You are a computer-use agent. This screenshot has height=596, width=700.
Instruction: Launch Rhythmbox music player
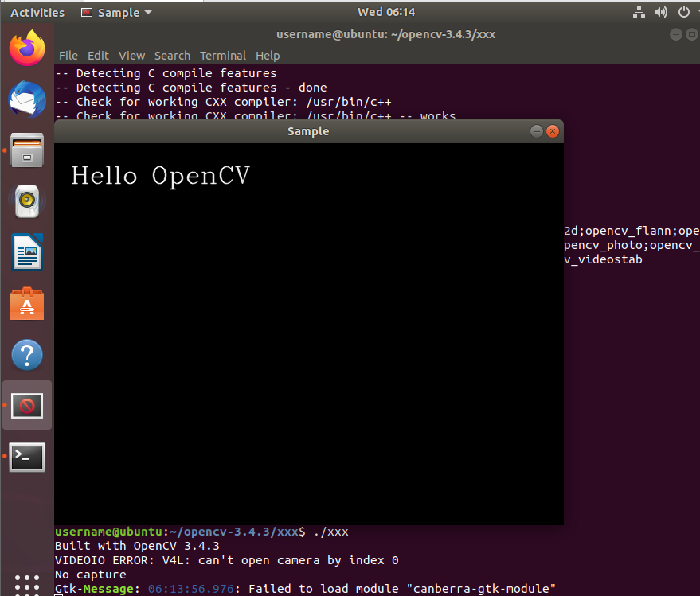(x=27, y=201)
